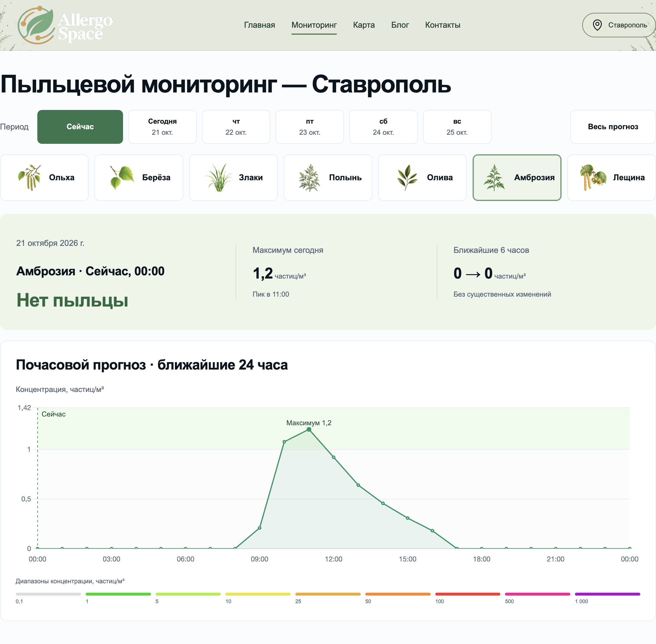Screen dimensions: 656x644
Task: Click the 12:00 axis label
Action: pyautogui.click(x=334, y=559)
